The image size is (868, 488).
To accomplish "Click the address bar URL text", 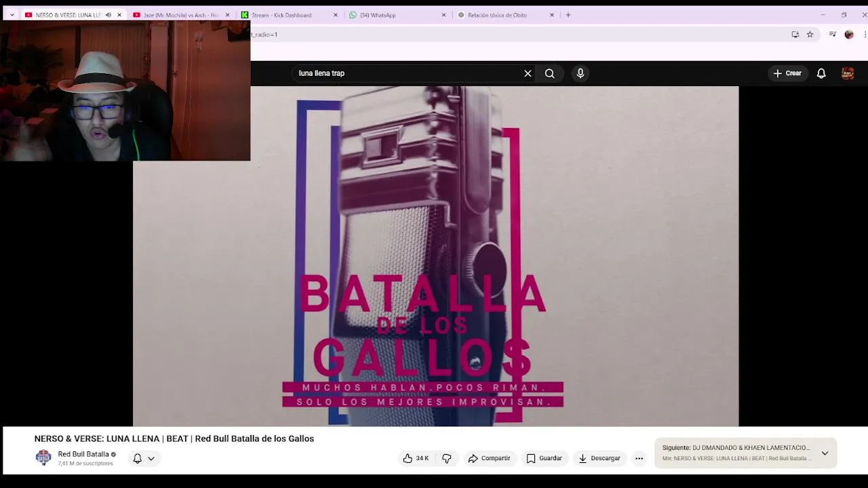I will click(265, 35).
